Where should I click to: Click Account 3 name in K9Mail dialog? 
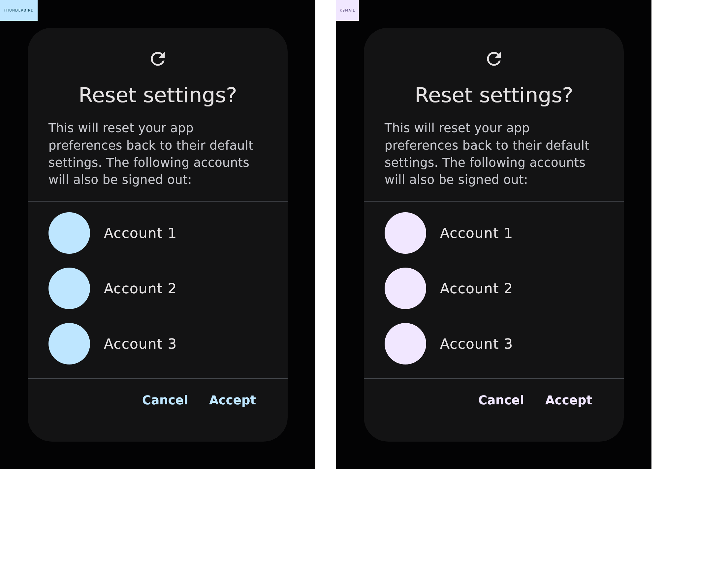pos(476,344)
